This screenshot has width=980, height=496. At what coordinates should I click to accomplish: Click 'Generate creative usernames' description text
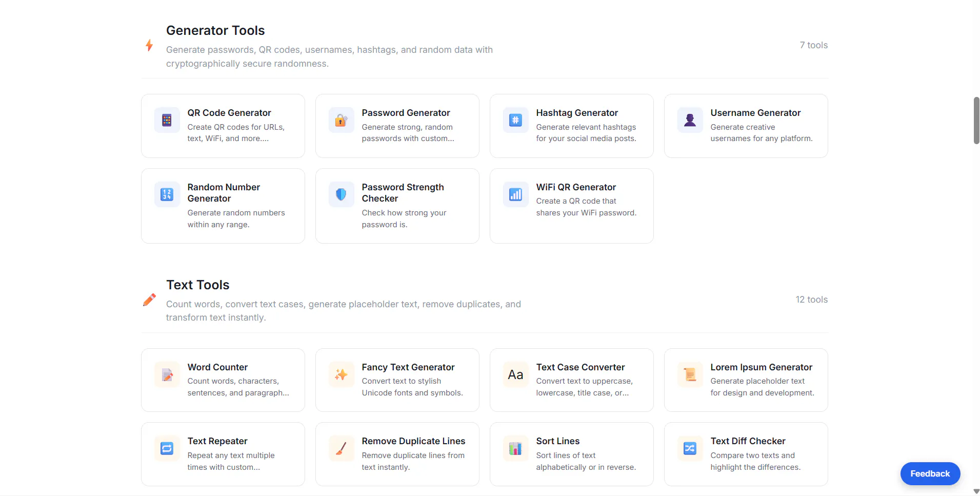[762, 133]
